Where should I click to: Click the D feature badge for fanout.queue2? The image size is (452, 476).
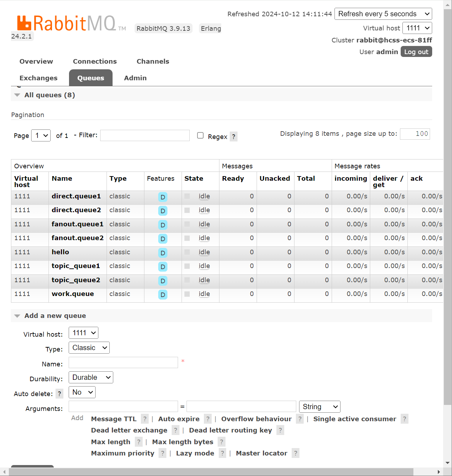pos(163,239)
